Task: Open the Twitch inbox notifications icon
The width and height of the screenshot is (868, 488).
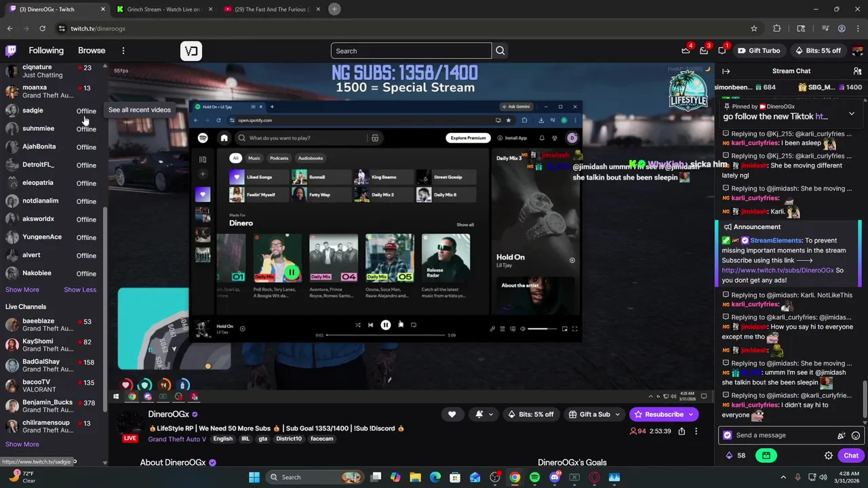Action: coord(704,51)
